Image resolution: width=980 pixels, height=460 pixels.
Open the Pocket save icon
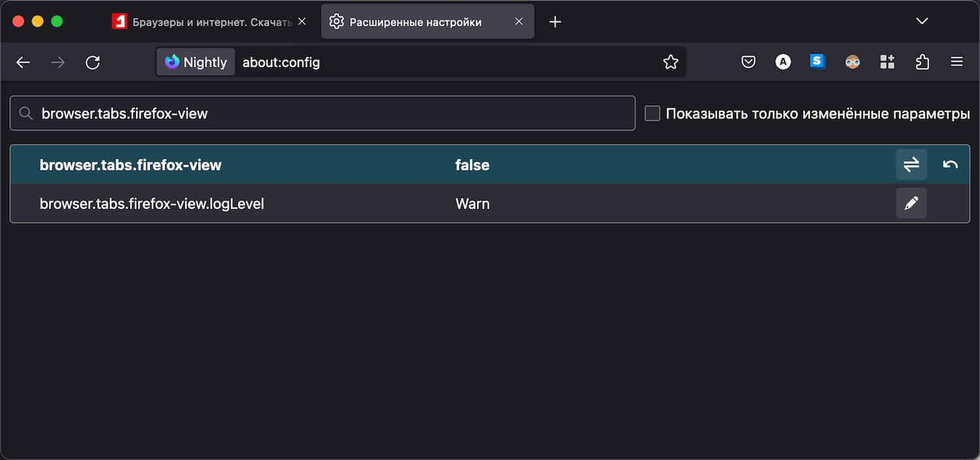pos(749,62)
